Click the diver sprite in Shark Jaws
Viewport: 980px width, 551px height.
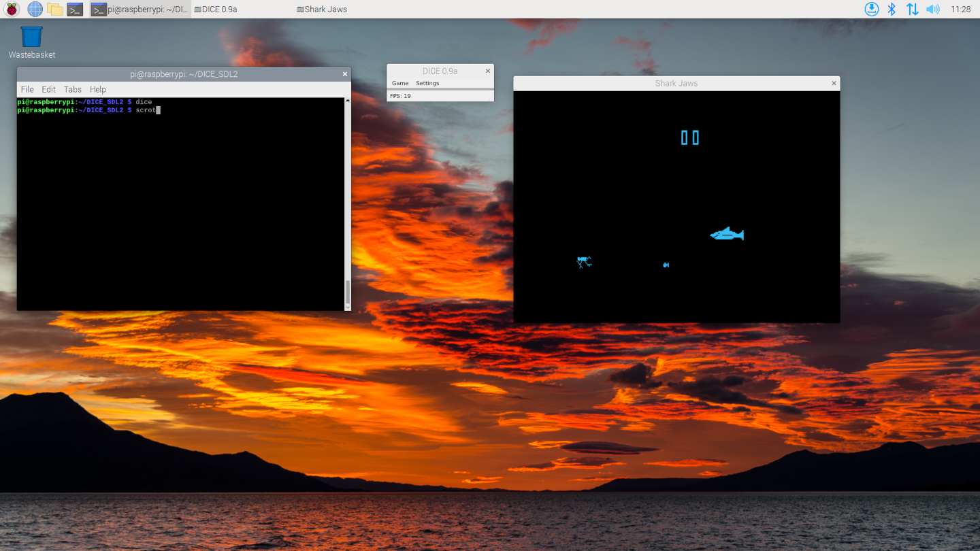[x=584, y=262]
